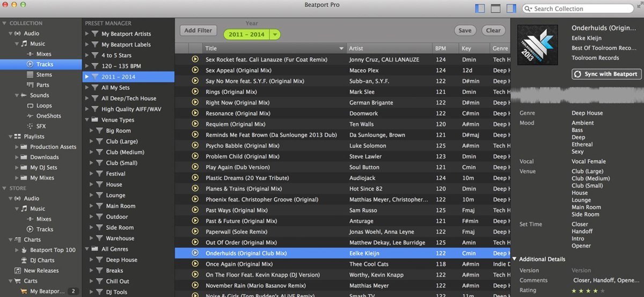Play Onderhuids (Original Club Mix) preview icon

pos(195,253)
